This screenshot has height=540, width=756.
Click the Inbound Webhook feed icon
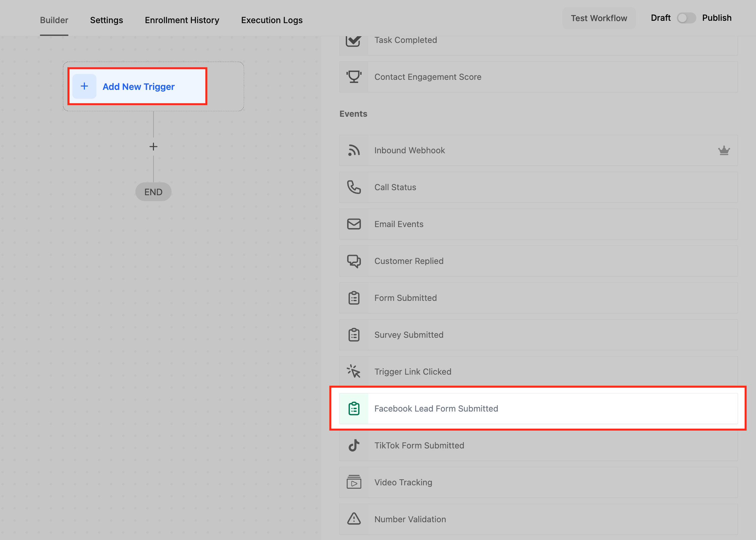pos(354,150)
